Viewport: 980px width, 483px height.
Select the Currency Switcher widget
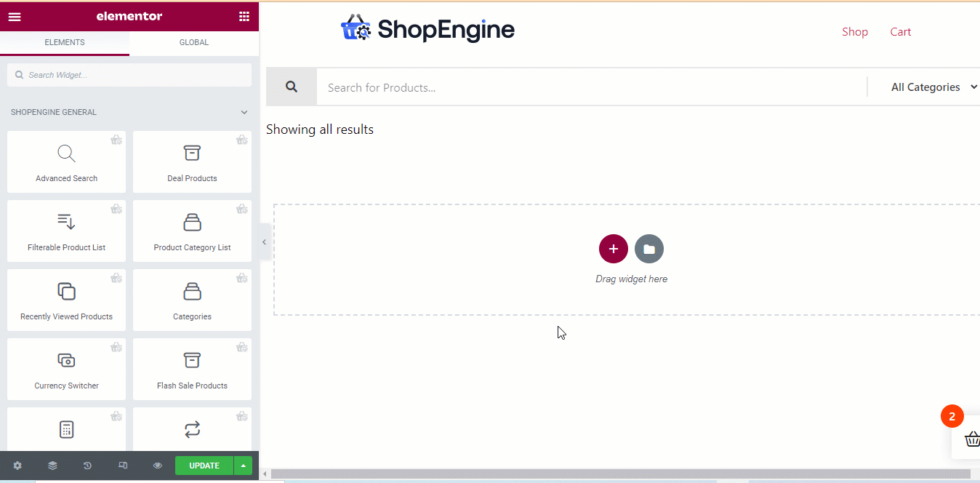point(66,370)
